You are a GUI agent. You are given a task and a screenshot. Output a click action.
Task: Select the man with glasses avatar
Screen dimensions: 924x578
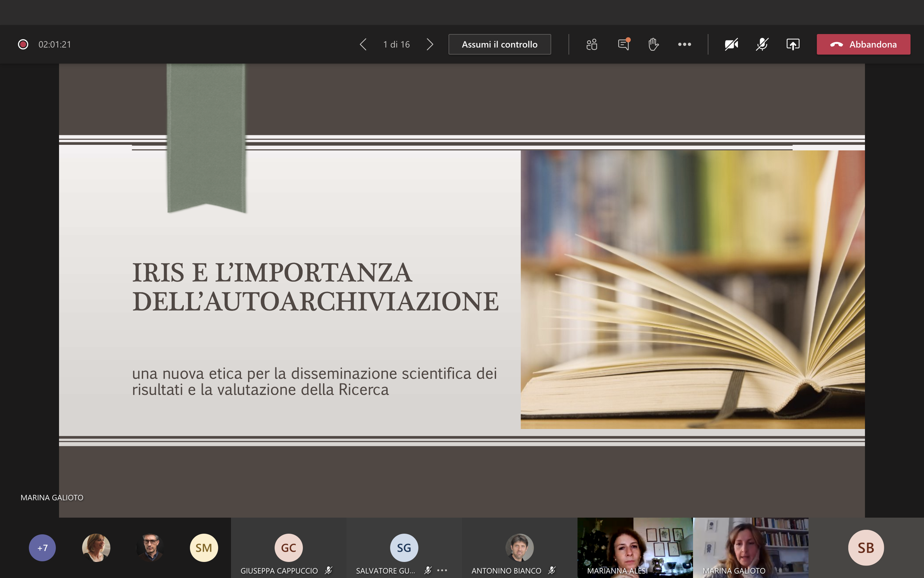[150, 548]
